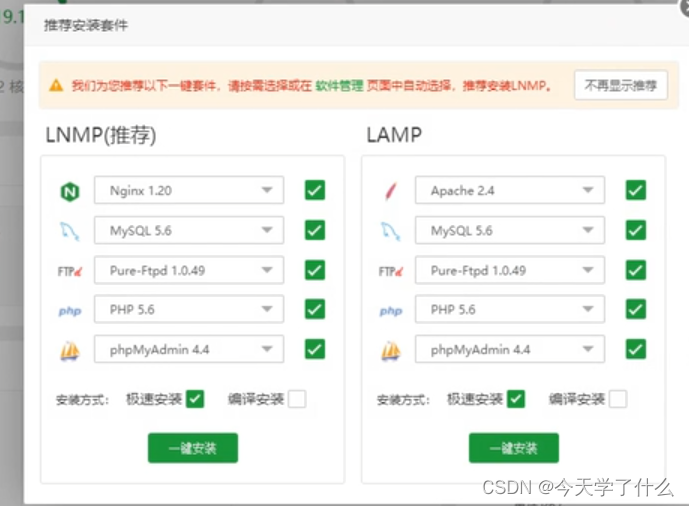Screen dimensions: 689x506
Task: Click the 不再显示推荐 button
Action: tap(621, 85)
